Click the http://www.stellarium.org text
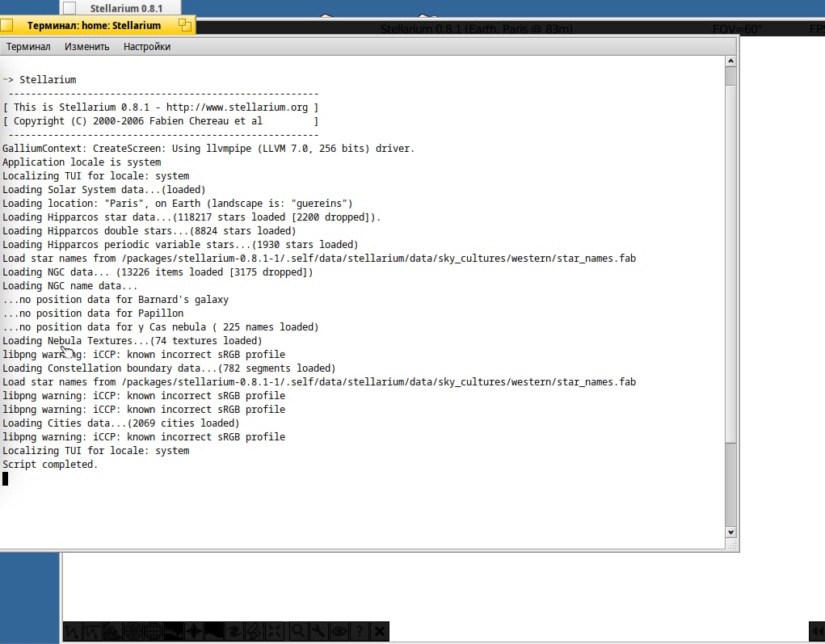This screenshot has height=644, width=825. (x=237, y=107)
